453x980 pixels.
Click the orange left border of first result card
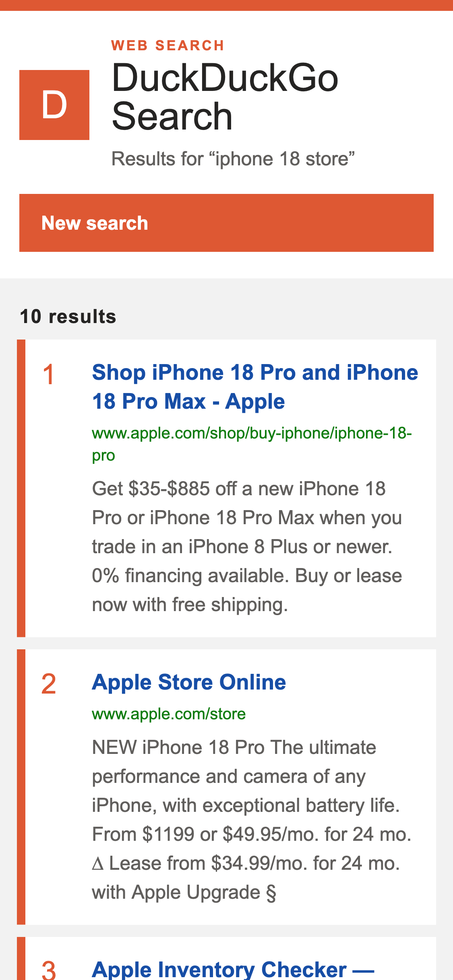[x=21, y=488]
